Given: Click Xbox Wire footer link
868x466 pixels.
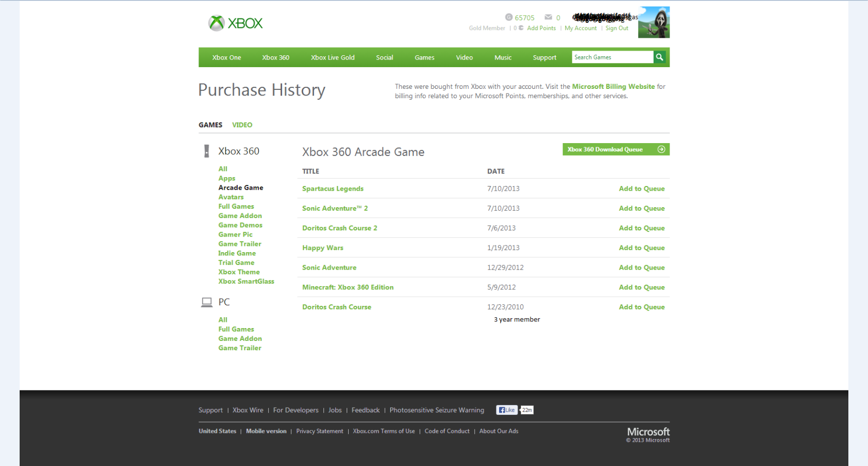Looking at the screenshot, I should pyautogui.click(x=248, y=410).
